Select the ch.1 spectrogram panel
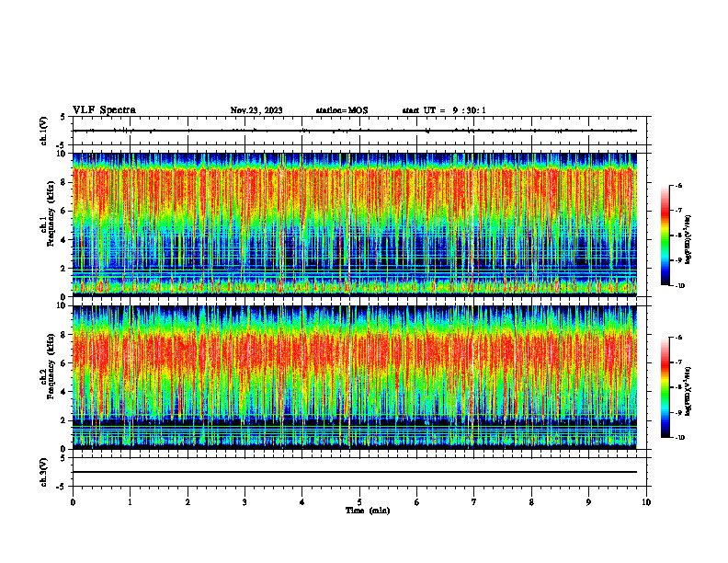This screenshot has height=563, width=728. point(355,224)
